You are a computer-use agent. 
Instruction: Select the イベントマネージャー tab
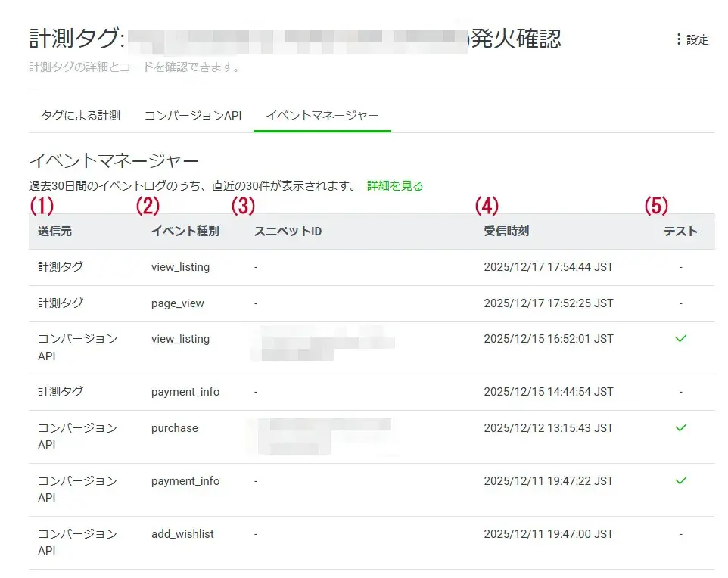tap(322, 116)
